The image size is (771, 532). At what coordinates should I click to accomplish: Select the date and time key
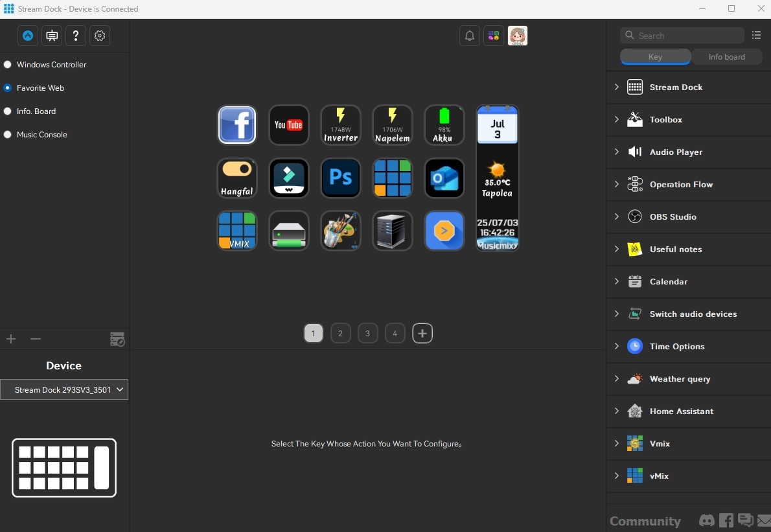[x=497, y=232]
